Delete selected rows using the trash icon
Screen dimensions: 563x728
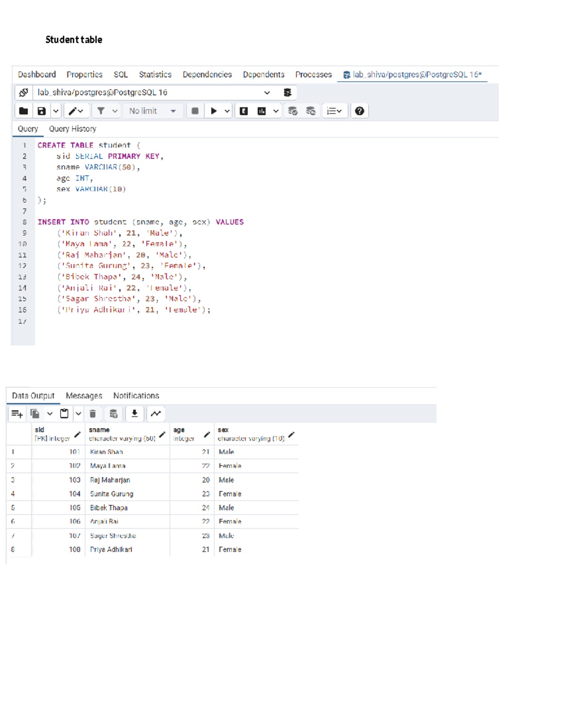pos(93,413)
